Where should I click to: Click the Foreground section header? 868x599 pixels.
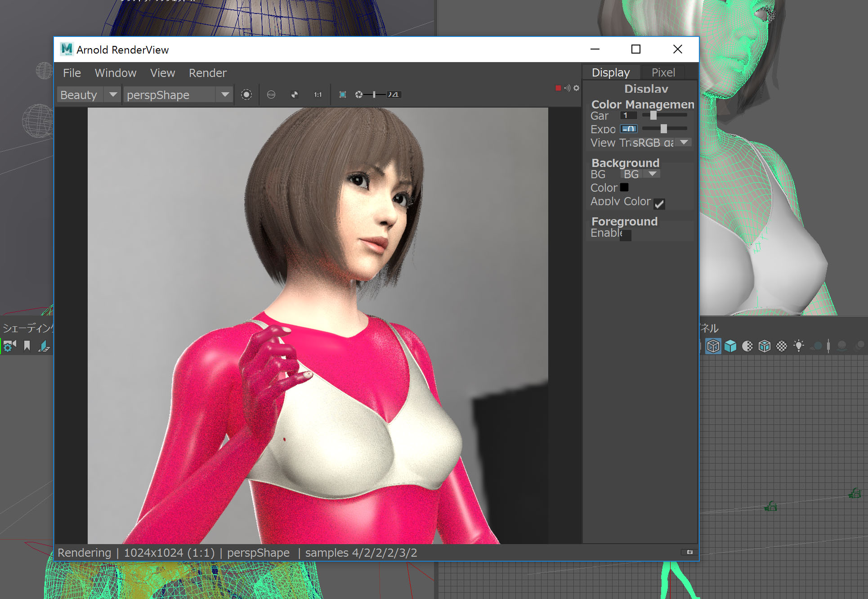pyautogui.click(x=624, y=221)
